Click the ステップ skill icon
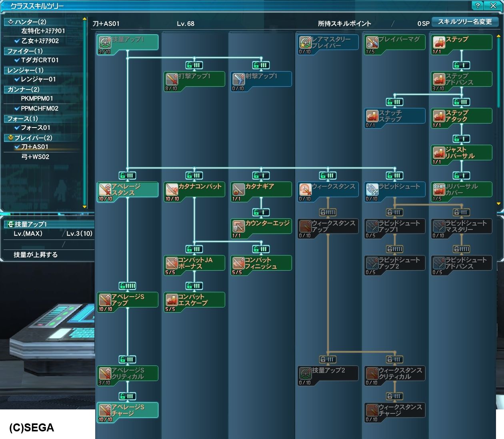 point(439,42)
